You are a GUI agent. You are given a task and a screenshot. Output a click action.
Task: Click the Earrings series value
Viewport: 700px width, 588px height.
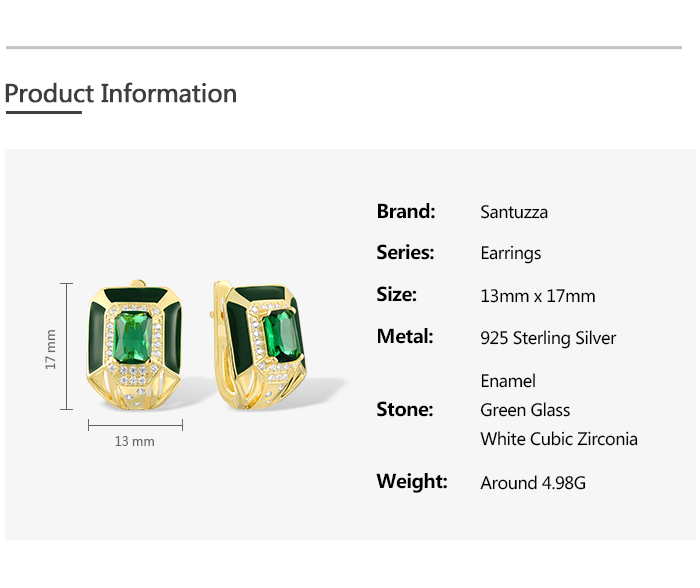(x=510, y=254)
